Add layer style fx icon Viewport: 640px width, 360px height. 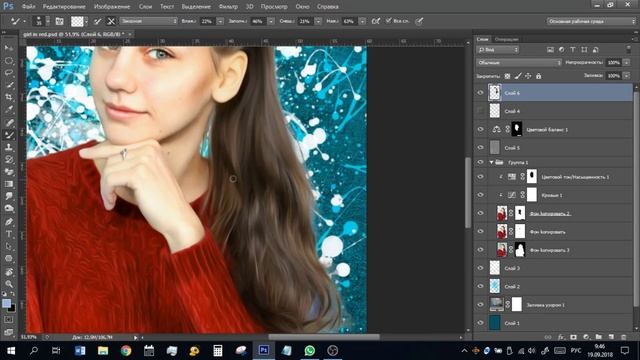point(561,337)
